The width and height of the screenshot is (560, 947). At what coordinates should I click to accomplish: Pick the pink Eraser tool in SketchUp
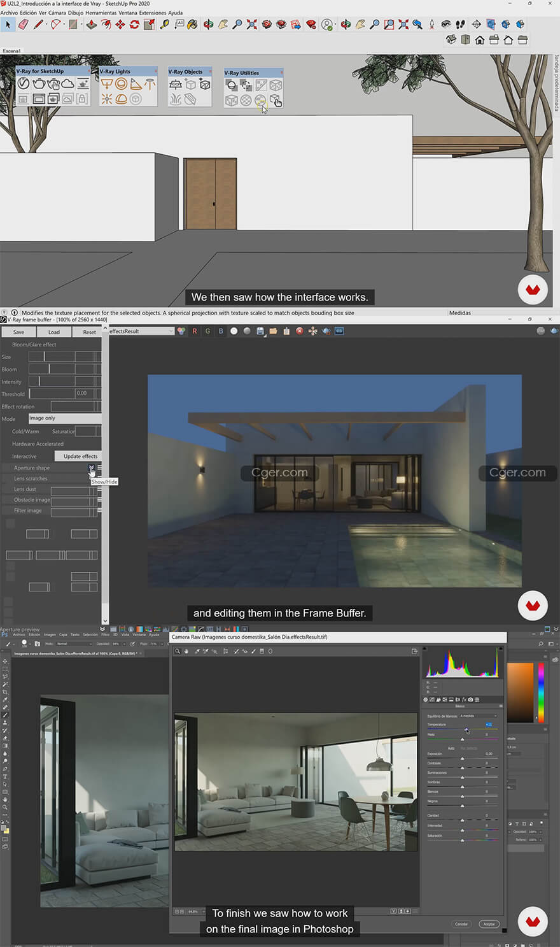click(24, 25)
